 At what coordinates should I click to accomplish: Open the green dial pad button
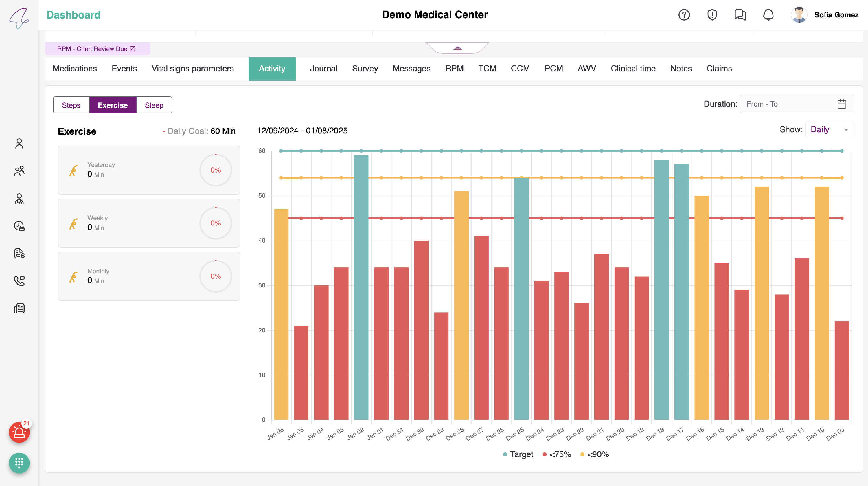click(19, 463)
